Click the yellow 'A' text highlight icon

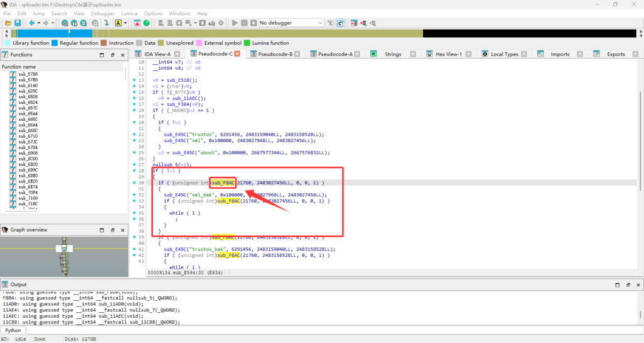pos(118,23)
